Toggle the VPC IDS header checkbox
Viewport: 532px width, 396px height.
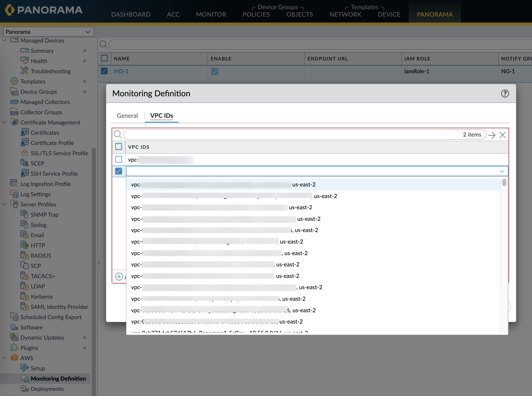(119, 147)
